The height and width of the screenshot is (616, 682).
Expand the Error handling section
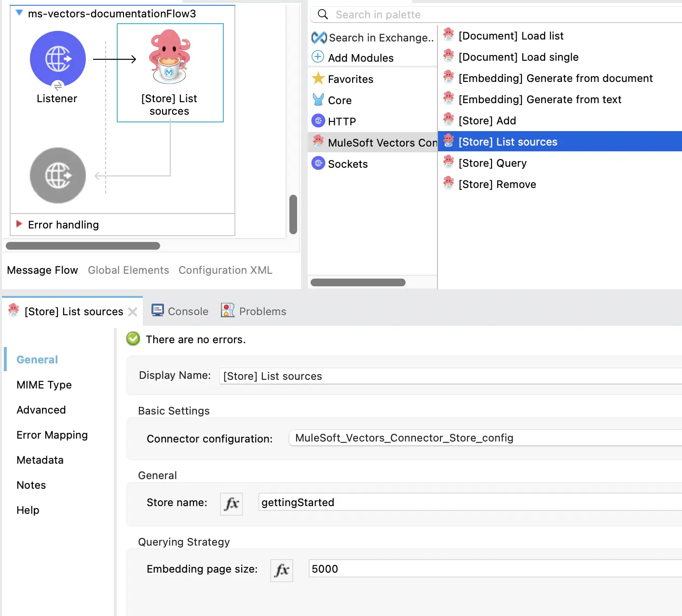[x=19, y=224]
